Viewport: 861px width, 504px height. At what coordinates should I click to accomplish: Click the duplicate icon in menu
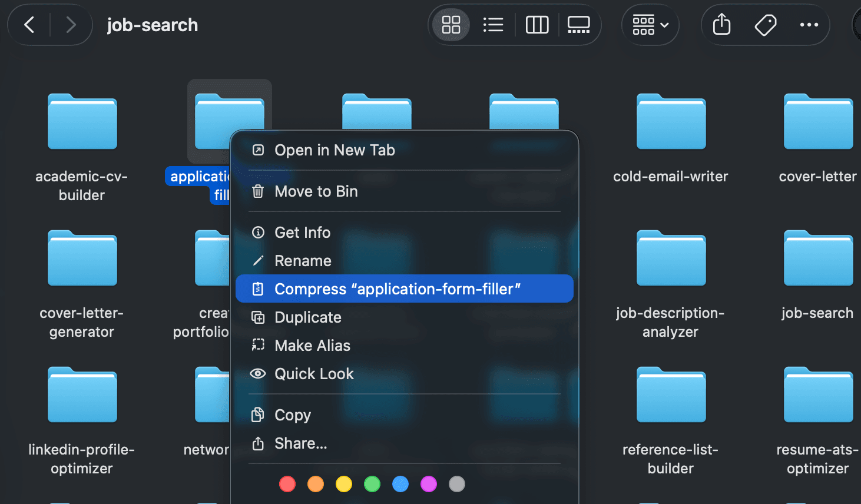click(x=258, y=317)
